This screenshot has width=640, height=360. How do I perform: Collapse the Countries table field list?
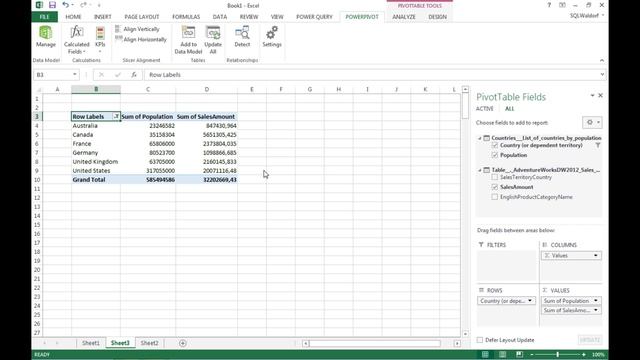[x=480, y=138]
